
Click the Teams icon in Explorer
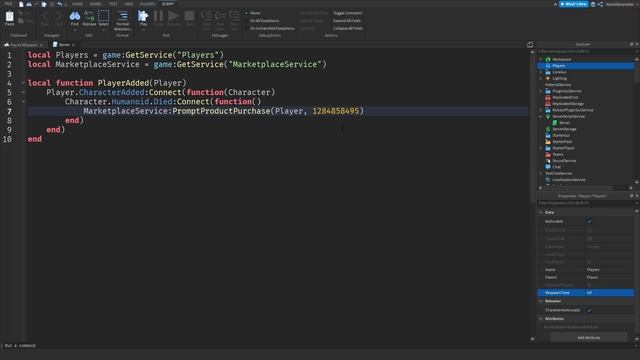point(548,154)
